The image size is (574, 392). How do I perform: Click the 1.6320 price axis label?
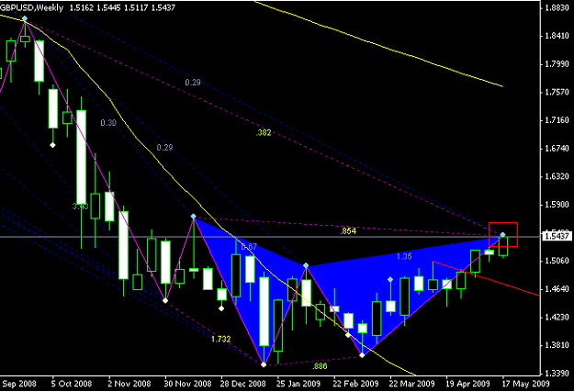click(x=557, y=176)
